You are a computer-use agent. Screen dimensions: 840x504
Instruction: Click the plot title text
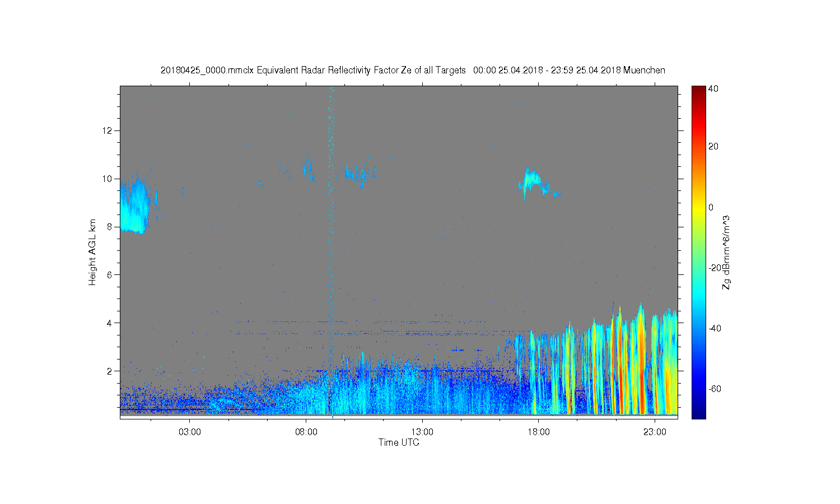coord(413,70)
